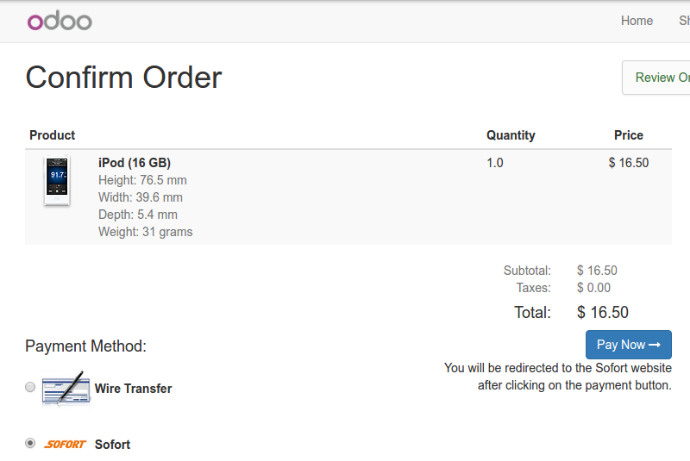The image size is (690, 461).
Task: Select the Sofort radio button
Action: tap(30, 443)
